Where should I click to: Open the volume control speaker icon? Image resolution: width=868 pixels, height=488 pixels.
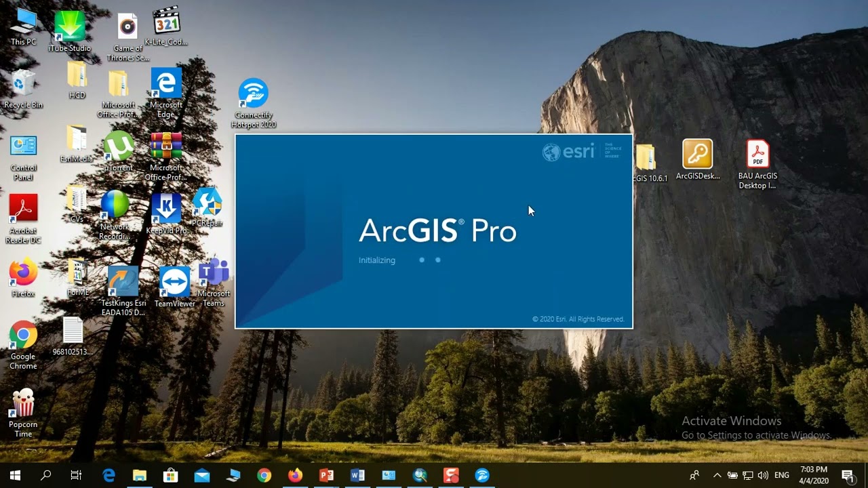[763, 475]
